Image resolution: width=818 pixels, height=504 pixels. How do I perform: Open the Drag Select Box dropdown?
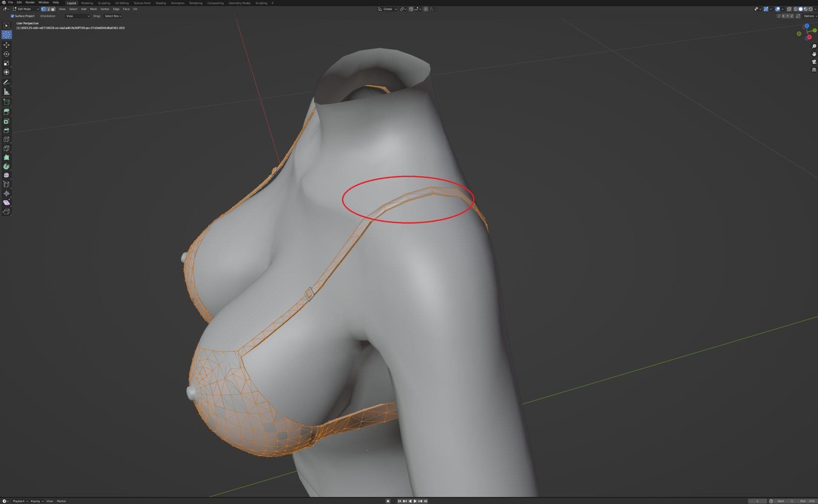[113, 16]
